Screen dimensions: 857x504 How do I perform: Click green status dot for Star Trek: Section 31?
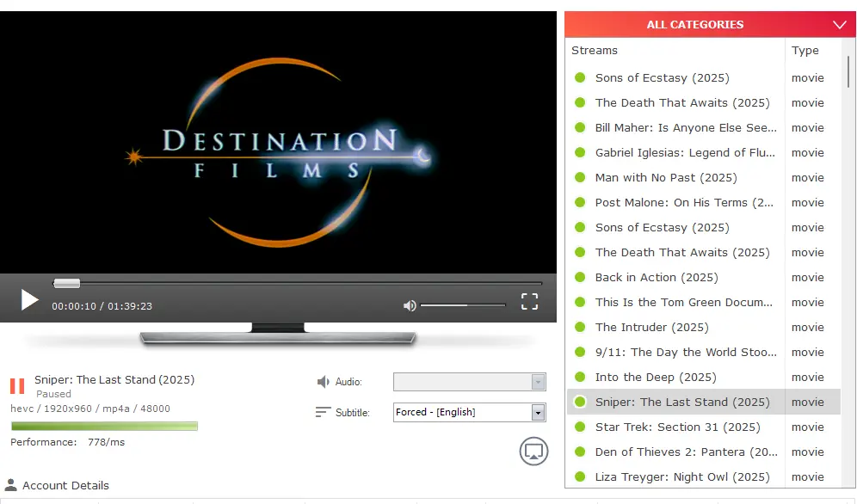click(x=580, y=427)
